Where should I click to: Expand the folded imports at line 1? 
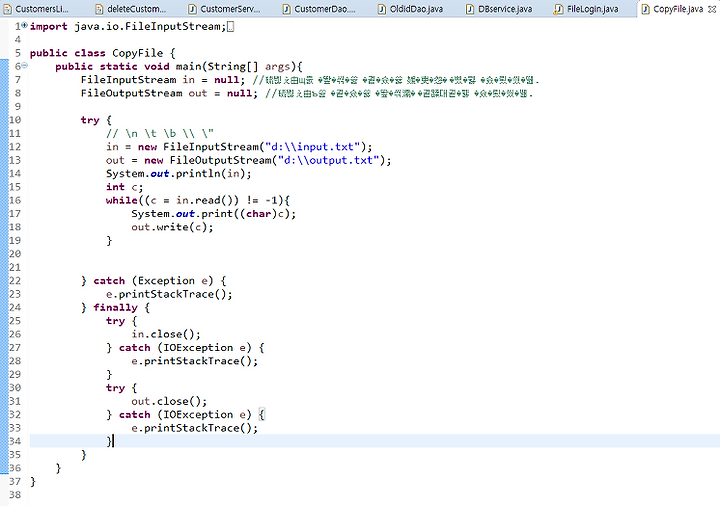click(x=24, y=25)
